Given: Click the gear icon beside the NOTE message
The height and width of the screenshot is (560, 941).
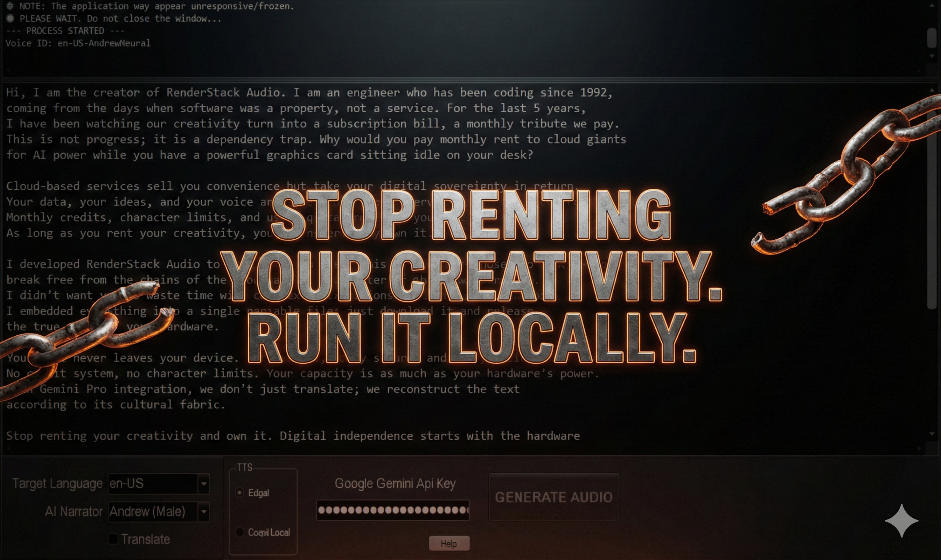Looking at the screenshot, I should tap(10, 6).
